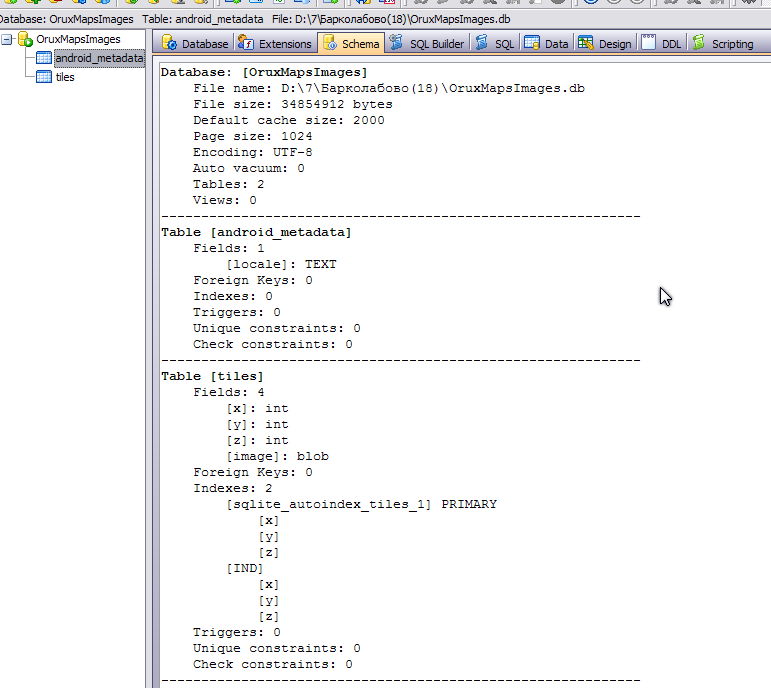
Task: Click the Design tab icon
Action: [x=586, y=43]
